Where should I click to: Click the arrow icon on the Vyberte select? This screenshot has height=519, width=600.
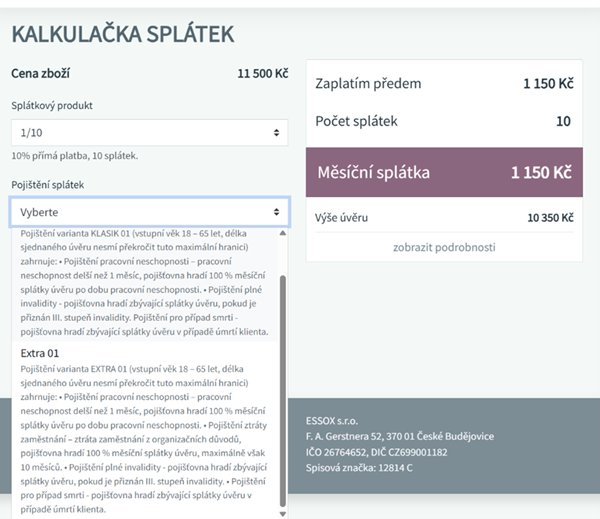coord(276,212)
